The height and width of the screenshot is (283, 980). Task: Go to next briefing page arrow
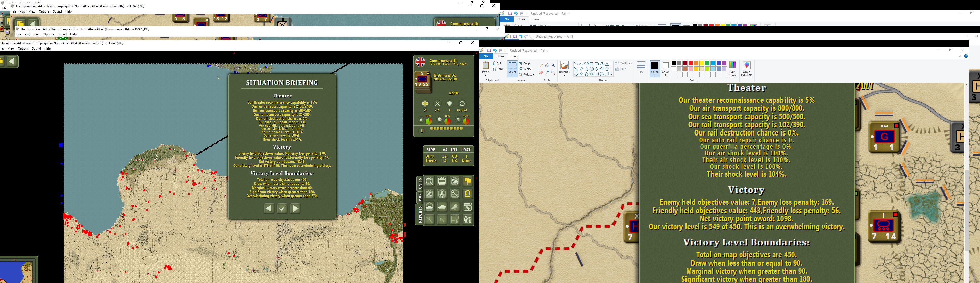[295, 208]
